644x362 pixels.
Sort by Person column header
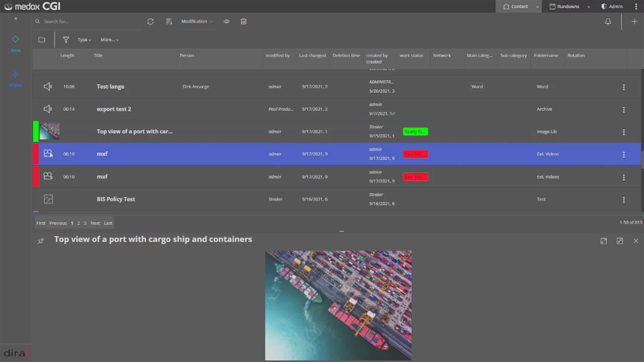[x=187, y=55]
